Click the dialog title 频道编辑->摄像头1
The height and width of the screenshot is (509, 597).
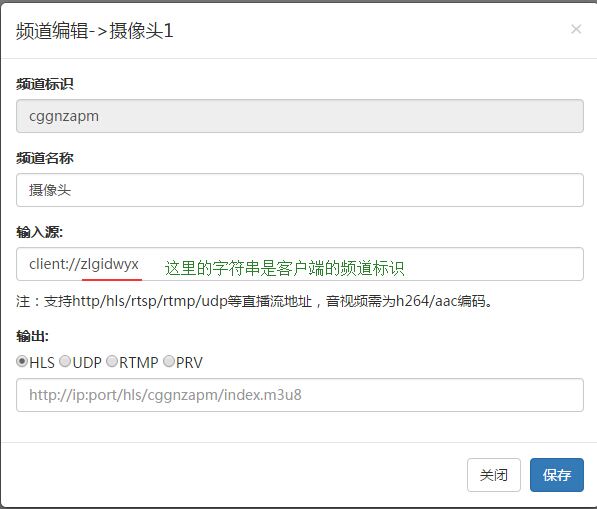pyautogui.click(x=94, y=31)
